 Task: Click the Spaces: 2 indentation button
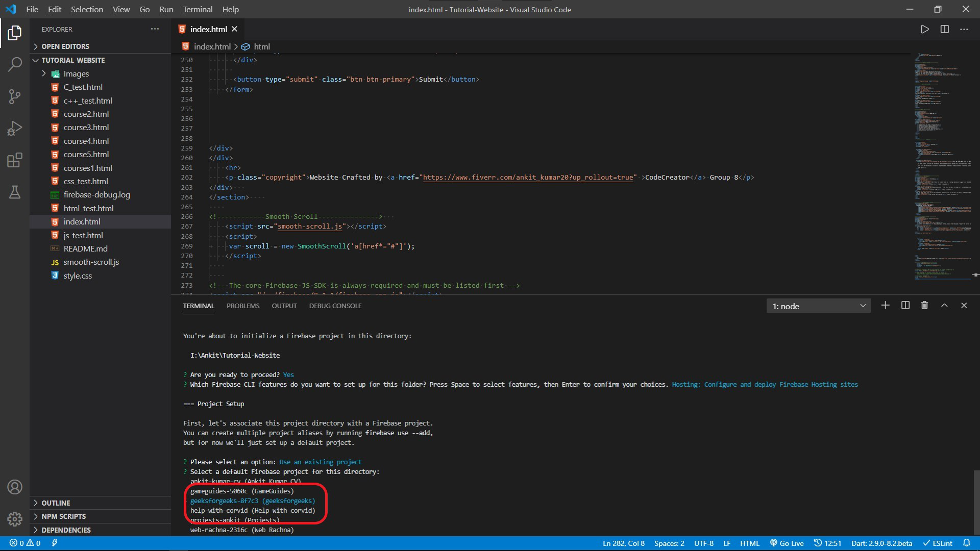[669, 543]
